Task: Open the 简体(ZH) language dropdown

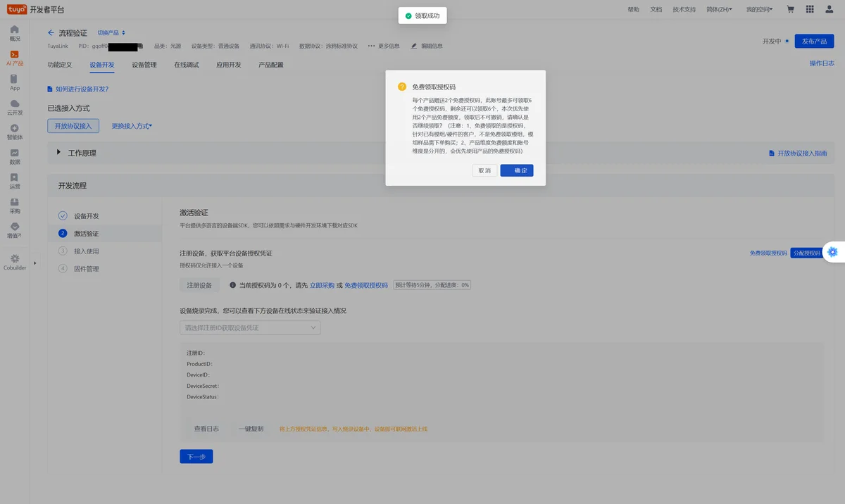Action: click(719, 9)
